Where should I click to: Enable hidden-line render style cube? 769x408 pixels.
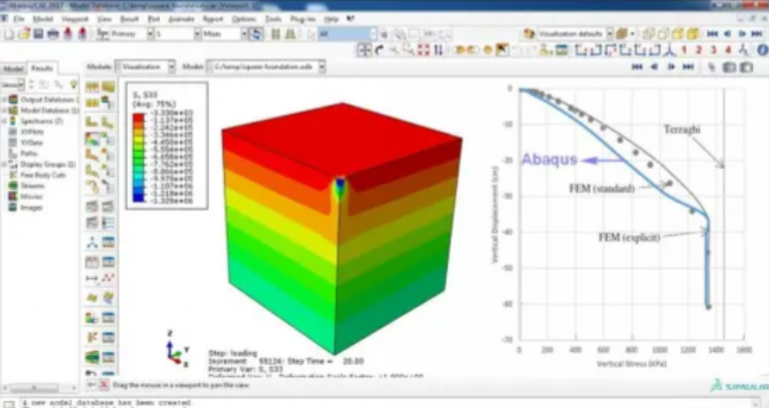pyautogui.click(x=663, y=34)
